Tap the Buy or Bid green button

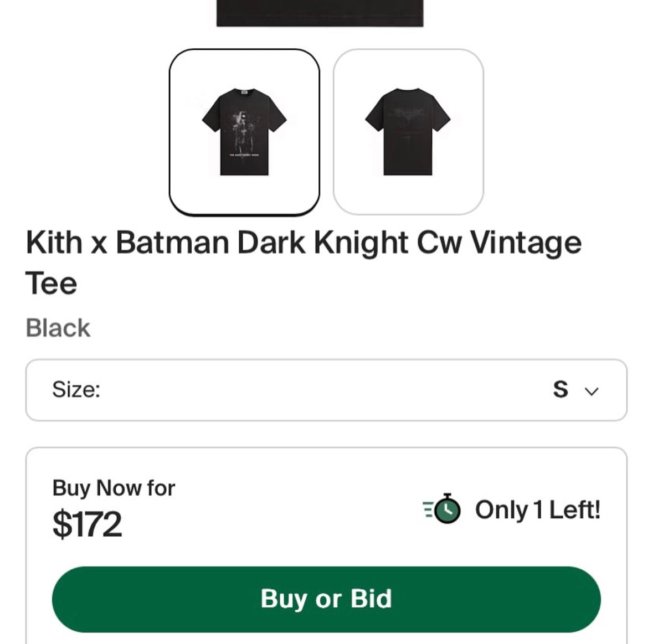(x=326, y=599)
